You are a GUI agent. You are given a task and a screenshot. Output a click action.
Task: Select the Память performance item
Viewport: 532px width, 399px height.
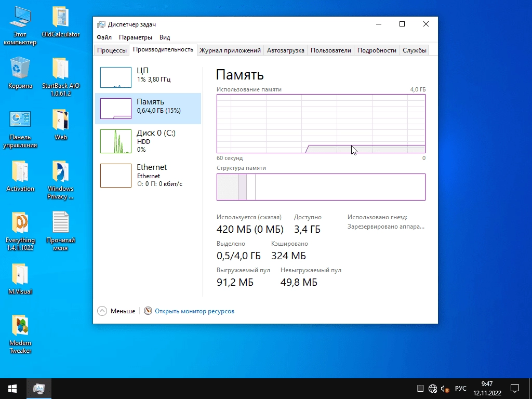click(x=148, y=109)
